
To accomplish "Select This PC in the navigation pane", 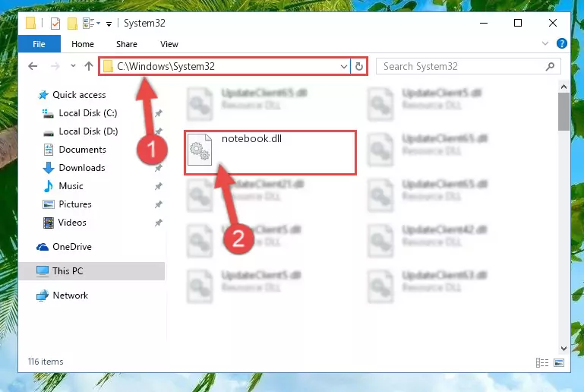I will click(68, 271).
